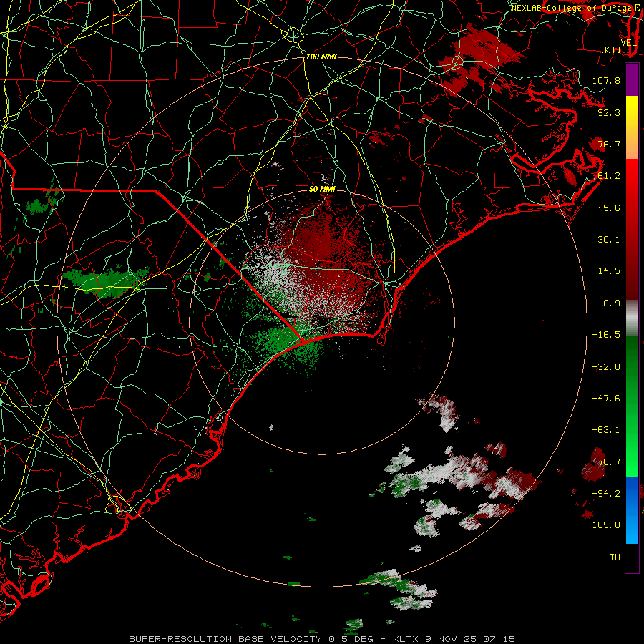Click the SUPER-RESOLUTION BASE VELOCITY caption
Image resolution: width=644 pixels, height=644 pixels.
tap(225, 639)
